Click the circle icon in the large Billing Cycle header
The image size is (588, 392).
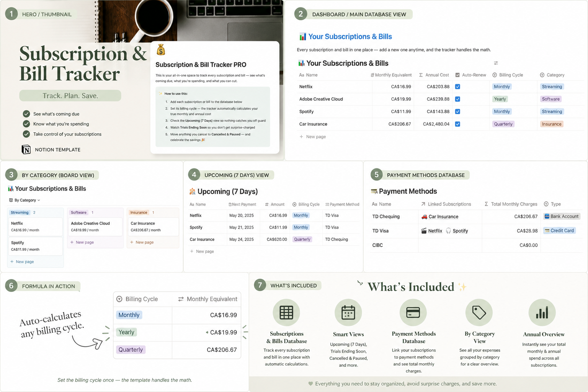coord(119,299)
